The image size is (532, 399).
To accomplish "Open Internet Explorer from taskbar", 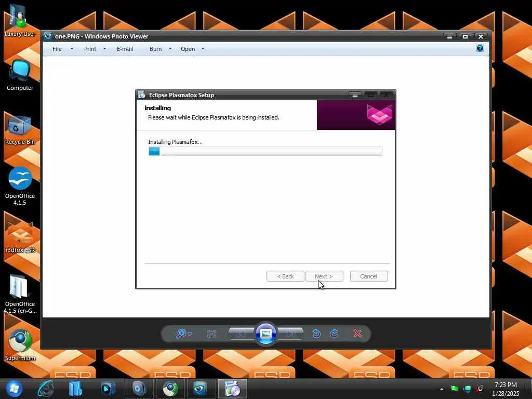I will click(x=46, y=389).
